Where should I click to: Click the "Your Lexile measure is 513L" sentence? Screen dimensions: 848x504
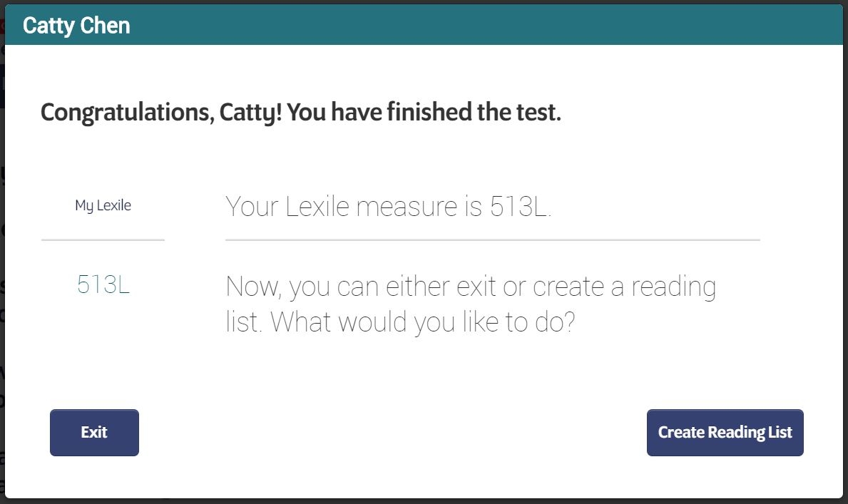389,207
